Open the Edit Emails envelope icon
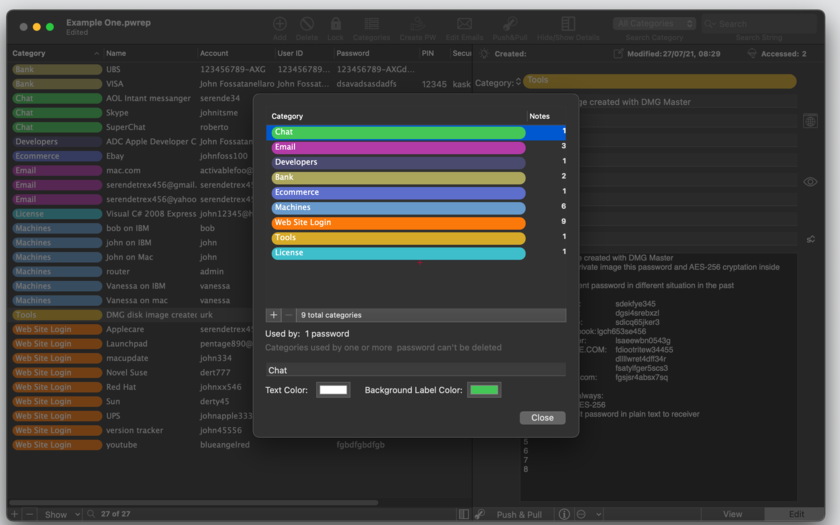The height and width of the screenshot is (525, 840). point(464,24)
